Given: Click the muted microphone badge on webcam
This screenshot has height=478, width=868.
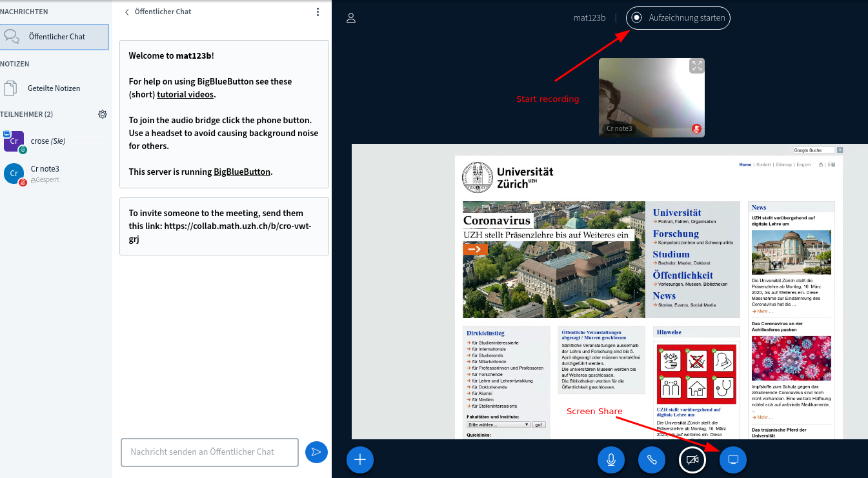Looking at the screenshot, I should (x=696, y=128).
